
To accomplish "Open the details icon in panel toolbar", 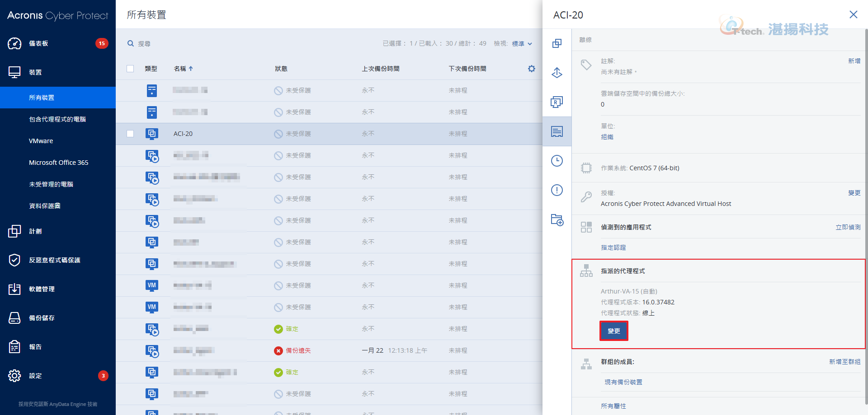I will pyautogui.click(x=557, y=131).
